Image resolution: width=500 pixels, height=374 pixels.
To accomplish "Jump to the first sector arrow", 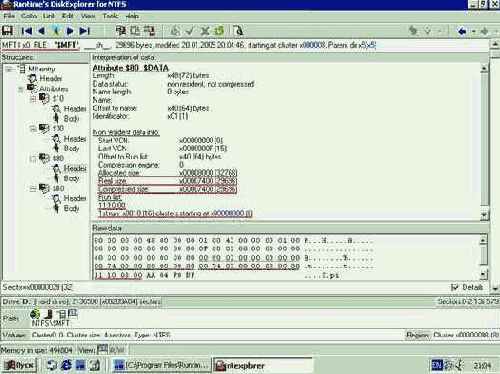I will [x=26, y=31].
